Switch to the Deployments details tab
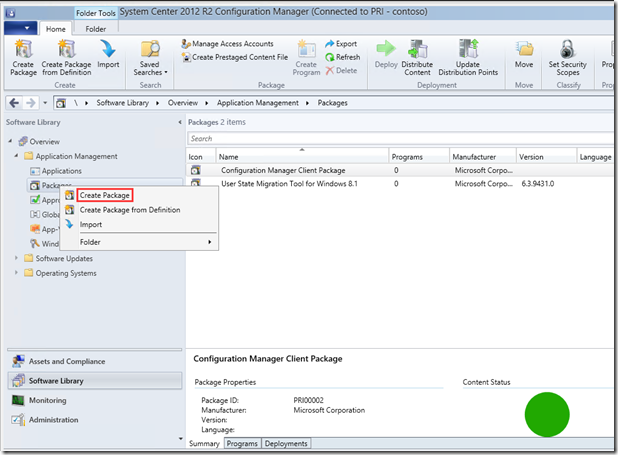 point(286,444)
